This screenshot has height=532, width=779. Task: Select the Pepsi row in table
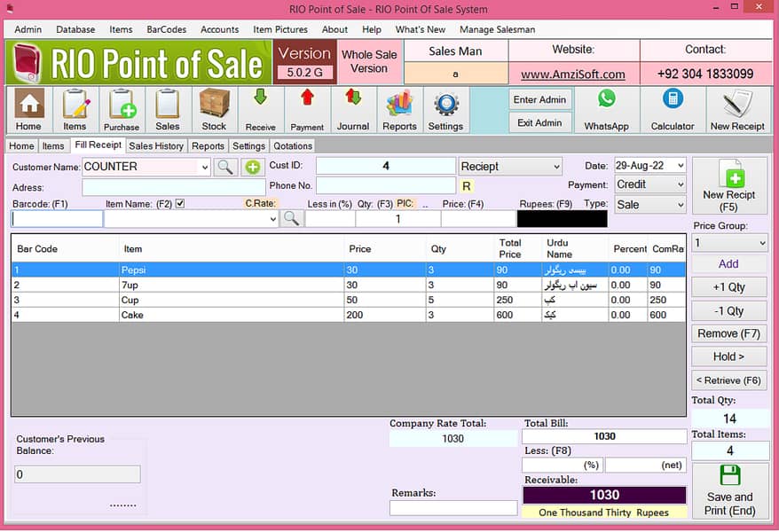tap(349, 270)
